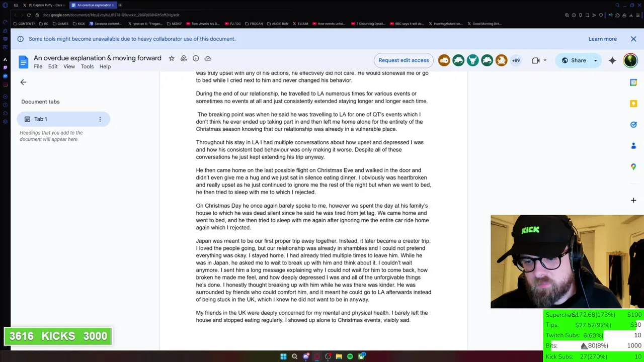Click the Google Docs home icon
Viewport: 644px width, 362px height.
click(x=23, y=62)
